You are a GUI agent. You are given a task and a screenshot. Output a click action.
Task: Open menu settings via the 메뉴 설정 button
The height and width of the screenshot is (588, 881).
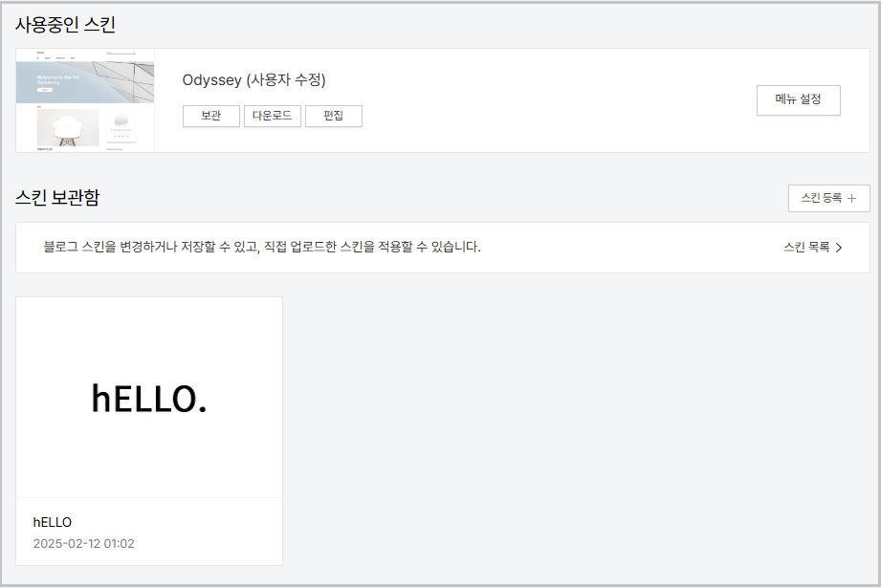pos(798,99)
